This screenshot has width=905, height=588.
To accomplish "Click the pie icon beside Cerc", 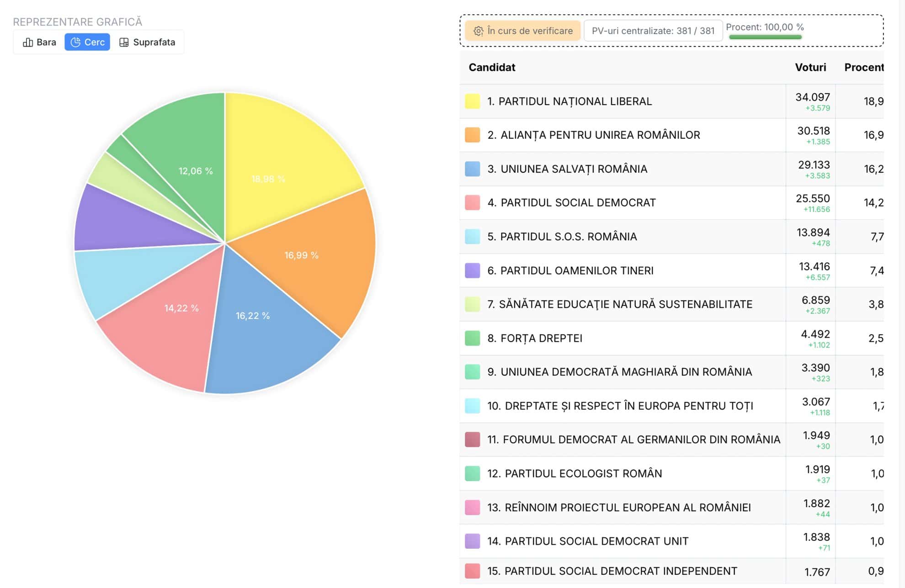I will tap(75, 42).
